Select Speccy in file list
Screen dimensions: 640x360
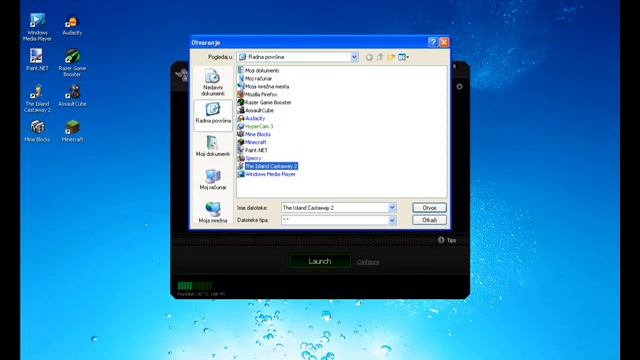250,158
